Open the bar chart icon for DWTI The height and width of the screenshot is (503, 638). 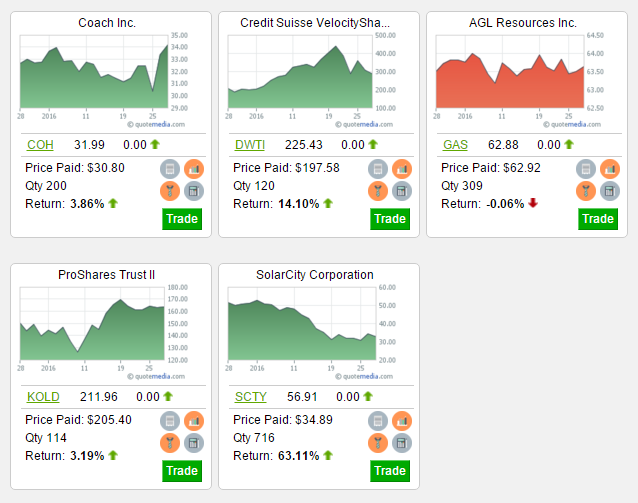(x=402, y=169)
